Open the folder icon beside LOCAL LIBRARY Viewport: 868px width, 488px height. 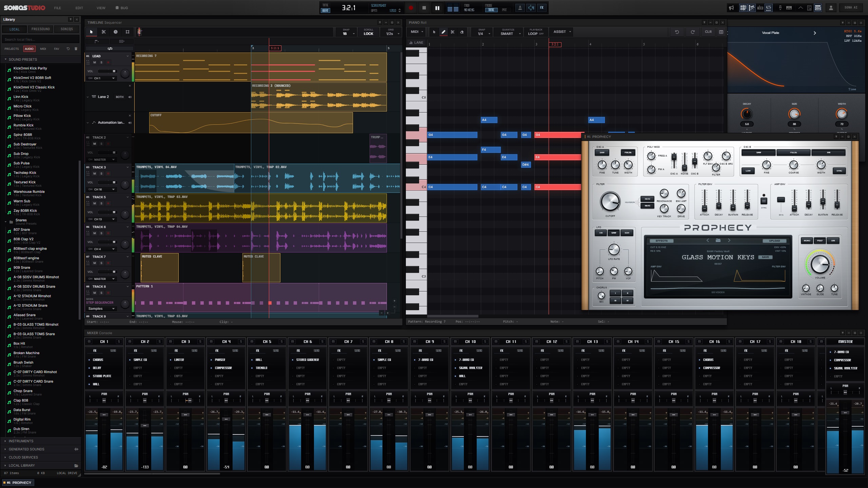tap(76, 466)
